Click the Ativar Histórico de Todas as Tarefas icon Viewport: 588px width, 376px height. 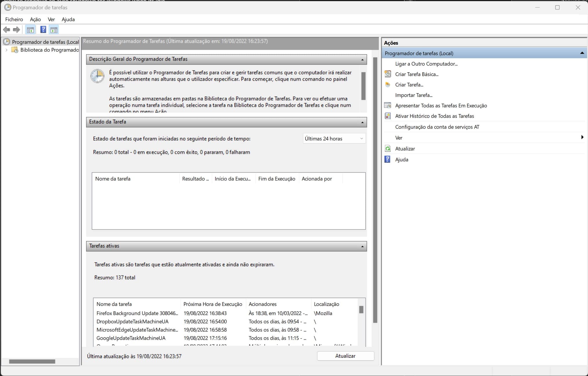[x=388, y=116]
